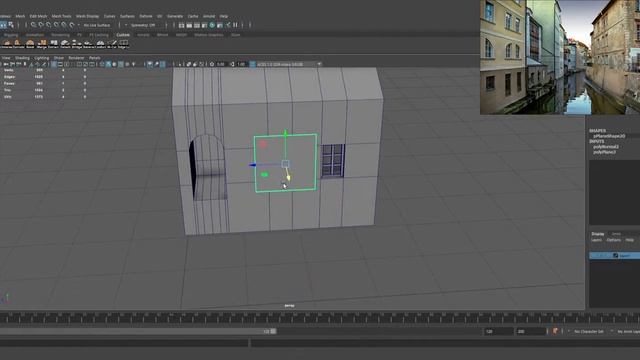Viewport: 640px width, 360px height.
Task: Click the Extract shelf icon
Action: (53, 43)
